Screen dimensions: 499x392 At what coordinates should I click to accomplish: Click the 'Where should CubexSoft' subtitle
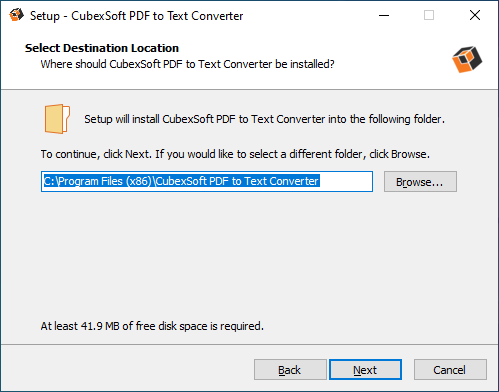pyautogui.click(x=187, y=64)
